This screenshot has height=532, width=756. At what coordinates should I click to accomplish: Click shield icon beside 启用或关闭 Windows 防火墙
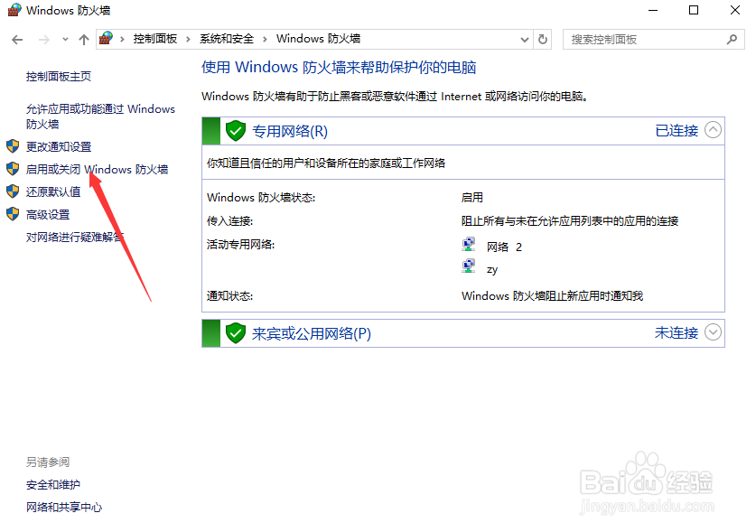(13, 169)
